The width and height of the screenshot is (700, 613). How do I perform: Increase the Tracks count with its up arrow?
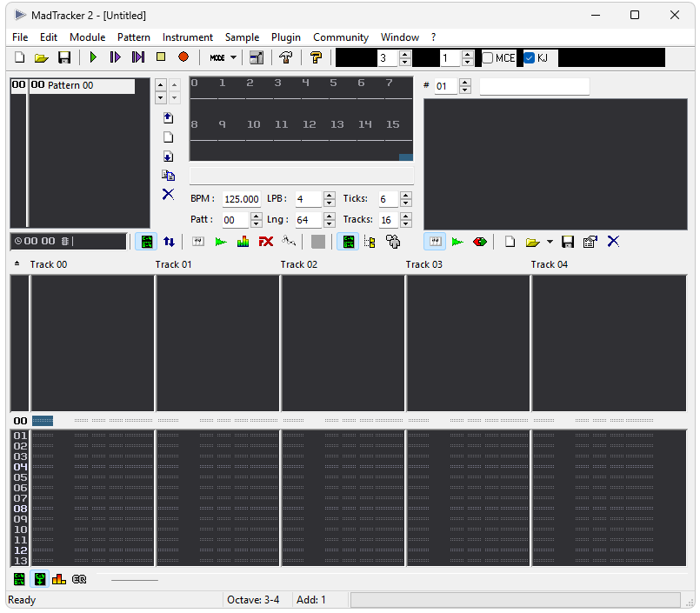point(406,217)
